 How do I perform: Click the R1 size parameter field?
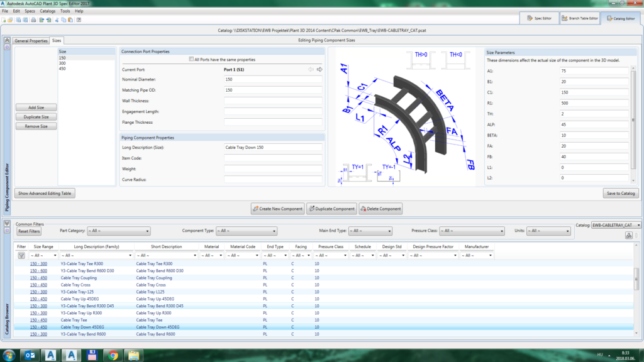click(x=594, y=103)
